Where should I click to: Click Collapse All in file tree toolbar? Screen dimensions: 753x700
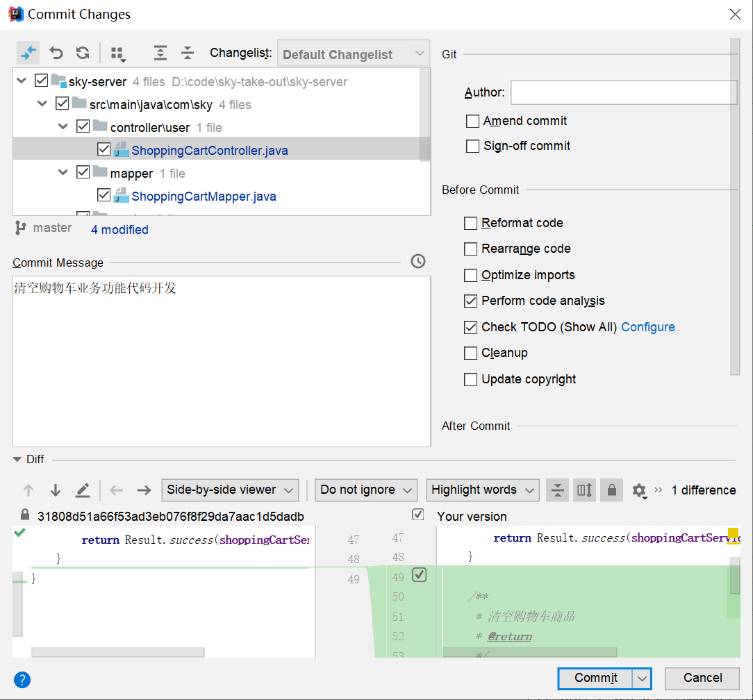click(x=188, y=53)
